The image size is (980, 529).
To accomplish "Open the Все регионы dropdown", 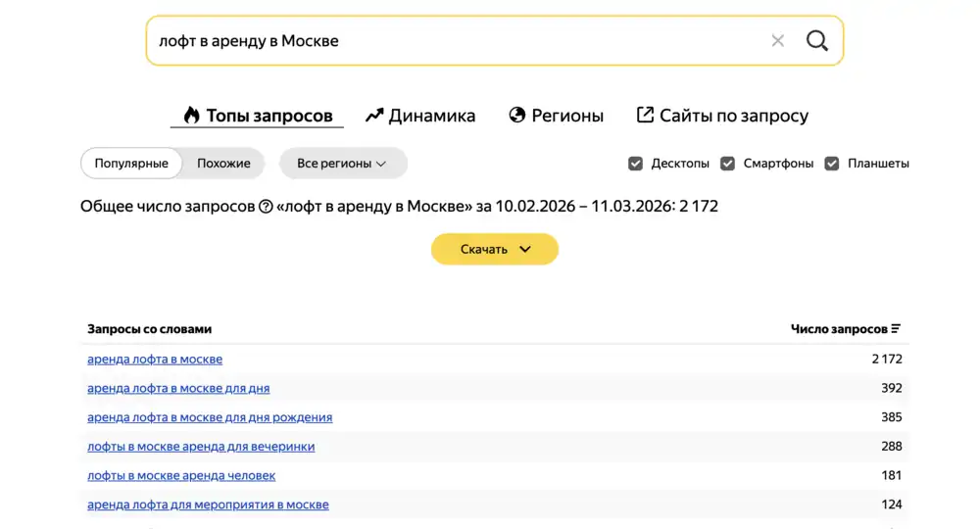I will pyautogui.click(x=342, y=164).
